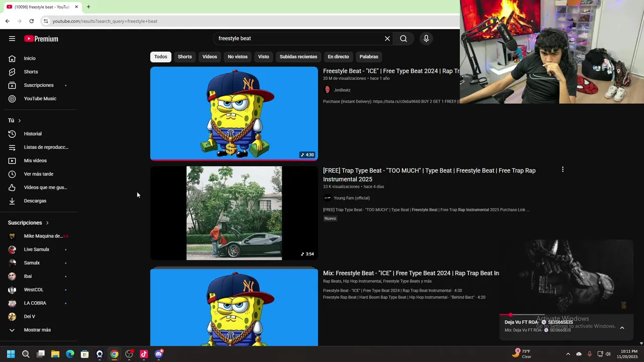Clear the search box with the X
This screenshot has height=362, width=644.
[387, 39]
